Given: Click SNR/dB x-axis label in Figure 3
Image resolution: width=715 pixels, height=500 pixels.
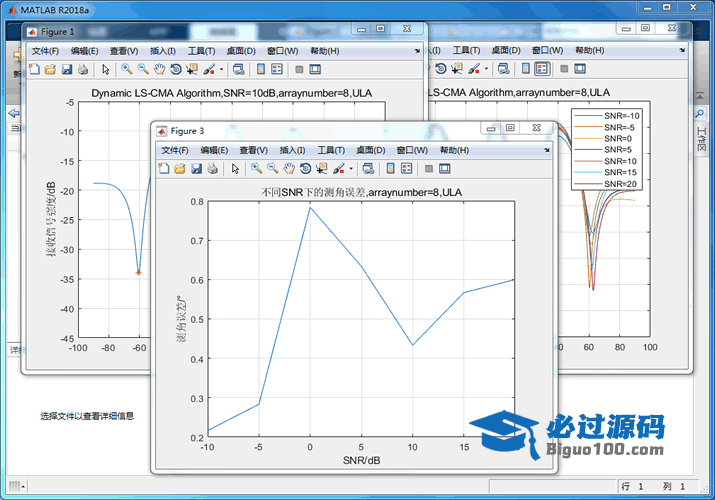Looking at the screenshot, I should (x=362, y=460).
